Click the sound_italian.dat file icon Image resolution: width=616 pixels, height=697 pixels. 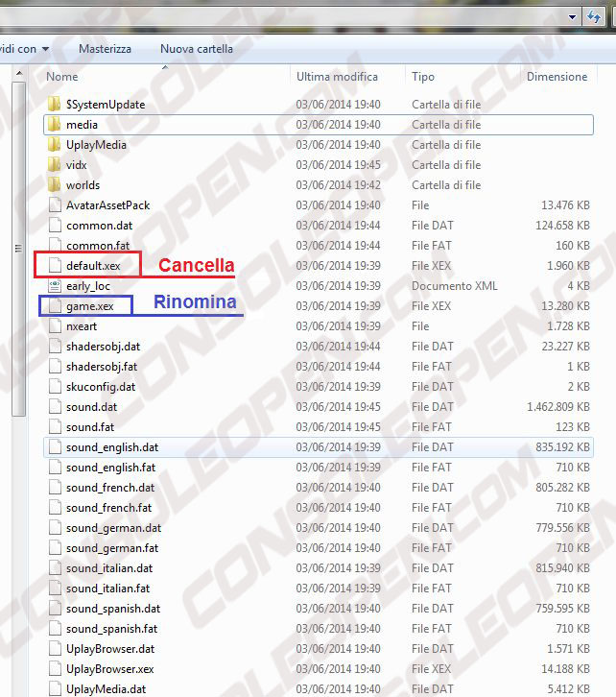tap(55, 568)
